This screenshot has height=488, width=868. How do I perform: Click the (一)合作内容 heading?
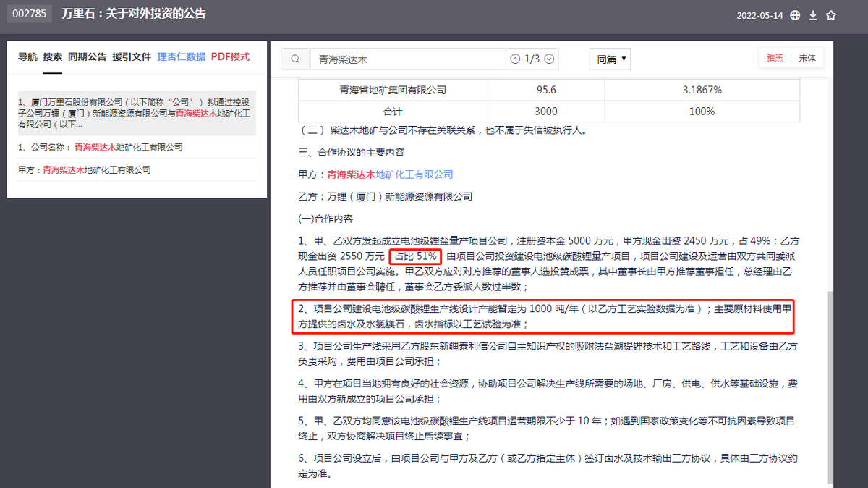click(325, 218)
